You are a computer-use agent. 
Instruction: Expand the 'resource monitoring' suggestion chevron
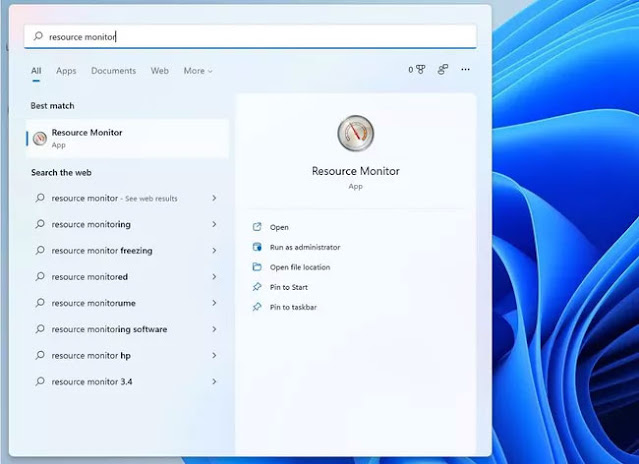[214, 224]
